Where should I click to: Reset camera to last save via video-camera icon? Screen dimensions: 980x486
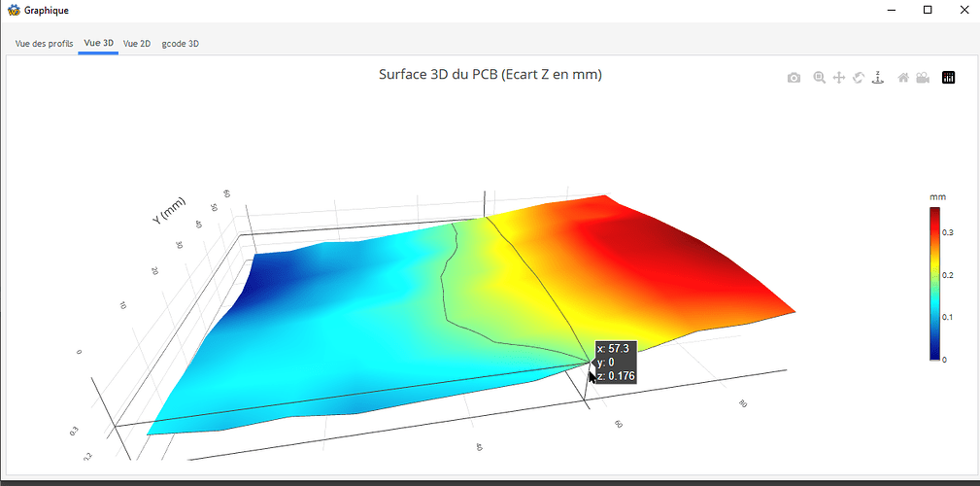[923, 78]
